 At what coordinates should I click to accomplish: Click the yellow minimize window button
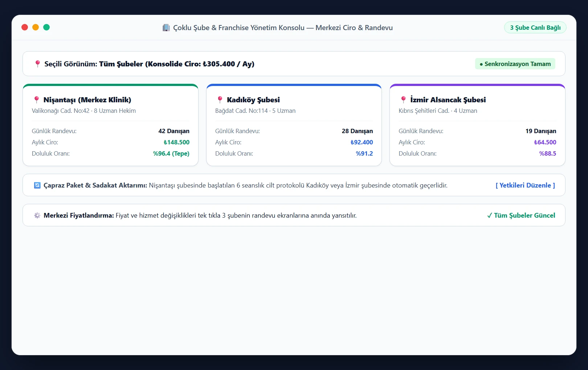(36, 27)
